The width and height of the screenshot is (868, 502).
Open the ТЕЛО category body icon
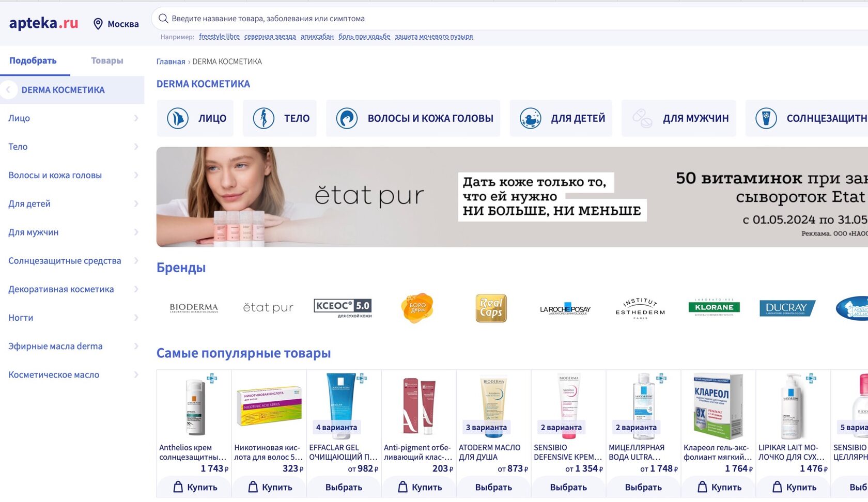263,118
